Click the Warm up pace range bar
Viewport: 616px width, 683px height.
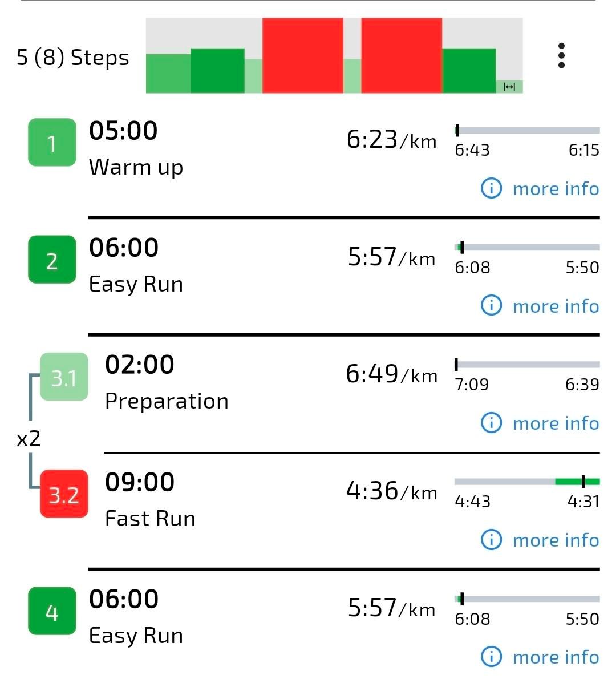527,131
